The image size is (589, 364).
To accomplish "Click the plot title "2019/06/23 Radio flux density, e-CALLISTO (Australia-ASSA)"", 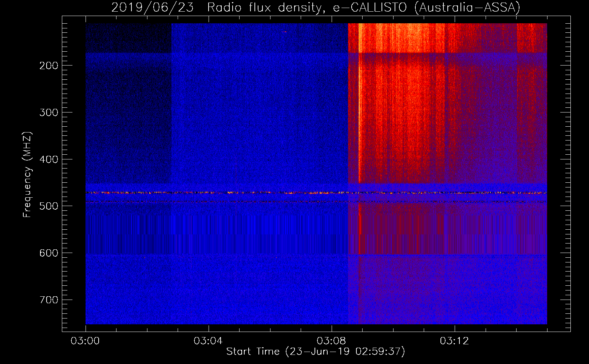I will click(316, 7).
